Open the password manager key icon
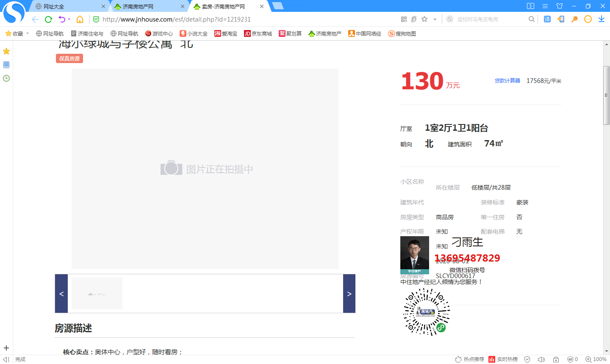This screenshot has height=364, width=610. click(574, 19)
